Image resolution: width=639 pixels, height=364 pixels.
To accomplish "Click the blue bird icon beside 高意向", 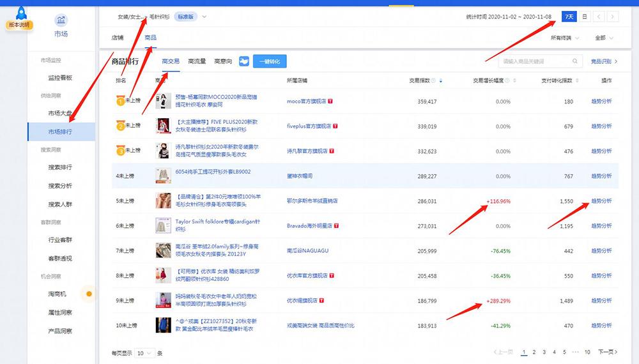I will [x=244, y=61].
